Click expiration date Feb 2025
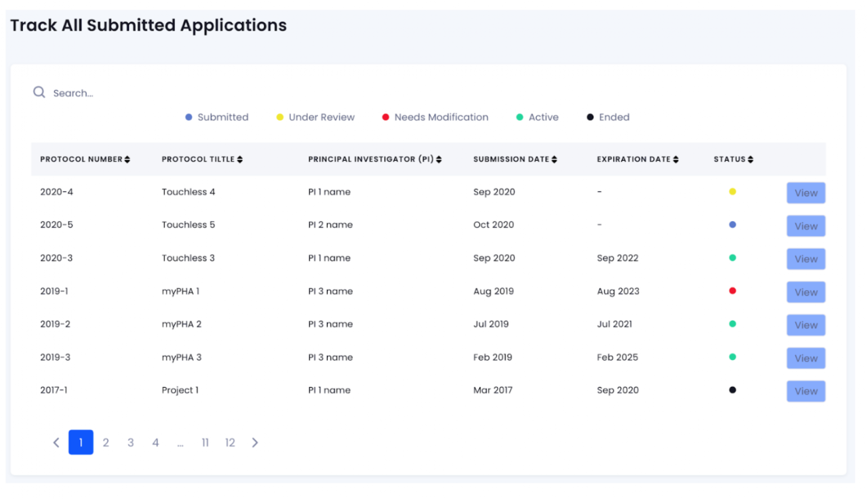The height and width of the screenshot is (499, 868). coord(617,357)
